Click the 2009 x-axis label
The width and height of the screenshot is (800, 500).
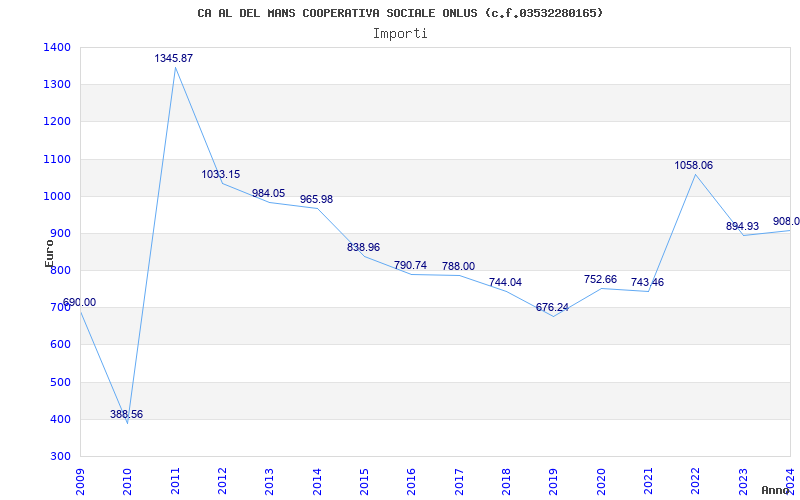pyautogui.click(x=80, y=482)
